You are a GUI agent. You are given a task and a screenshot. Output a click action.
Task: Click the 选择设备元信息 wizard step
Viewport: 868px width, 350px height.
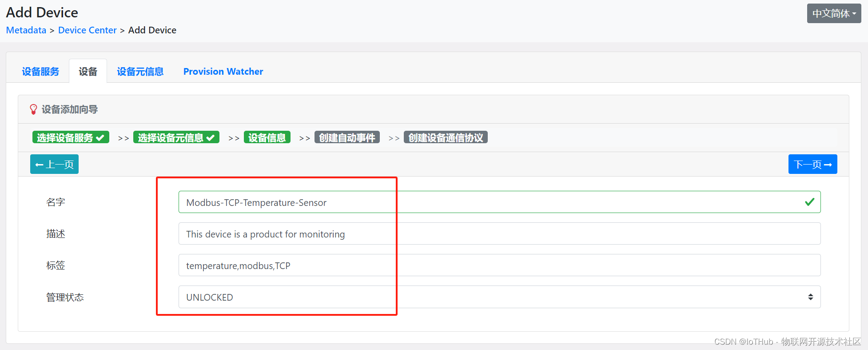point(176,137)
